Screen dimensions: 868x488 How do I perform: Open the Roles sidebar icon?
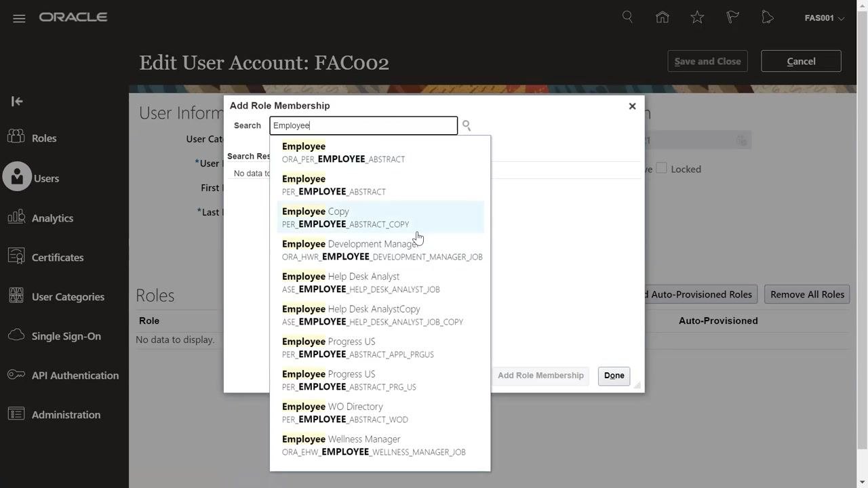16,137
